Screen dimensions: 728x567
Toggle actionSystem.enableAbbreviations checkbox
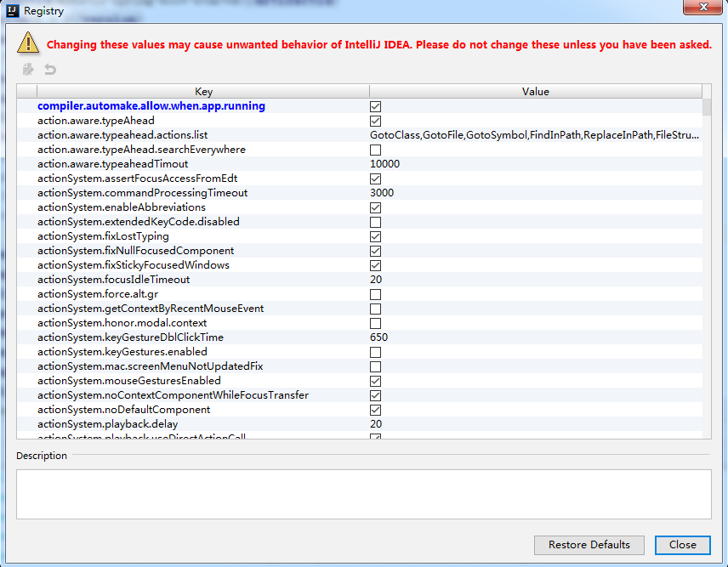[375, 207]
